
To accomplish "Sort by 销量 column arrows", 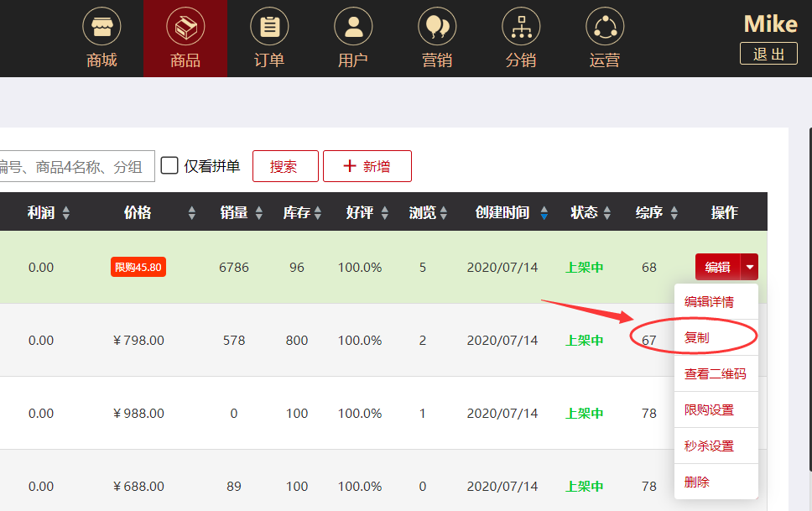I will click(x=259, y=213).
